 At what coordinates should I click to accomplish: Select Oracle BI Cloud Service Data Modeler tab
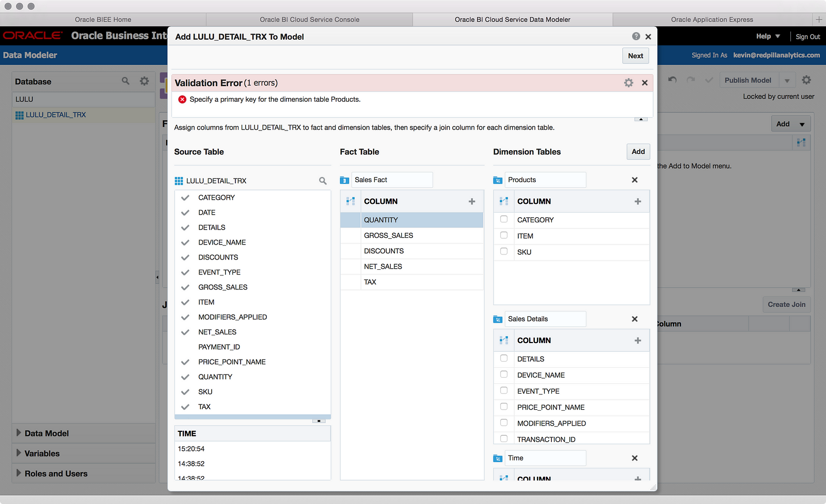click(513, 20)
